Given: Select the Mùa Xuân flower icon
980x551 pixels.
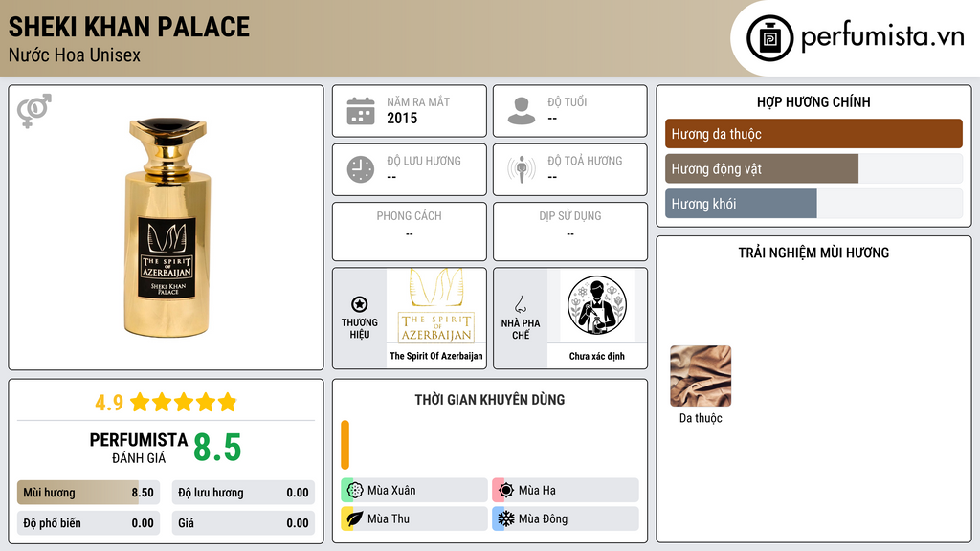Looking at the screenshot, I should click(355, 490).
